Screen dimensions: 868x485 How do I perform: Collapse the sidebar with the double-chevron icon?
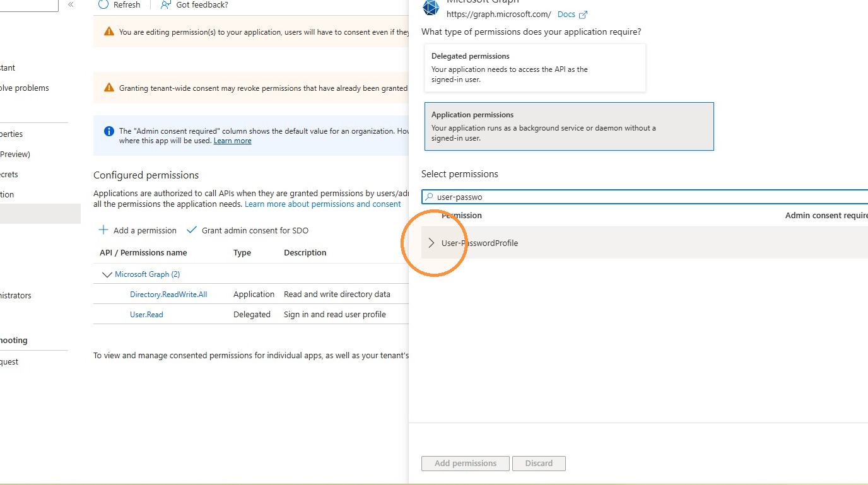click(71, 4)
